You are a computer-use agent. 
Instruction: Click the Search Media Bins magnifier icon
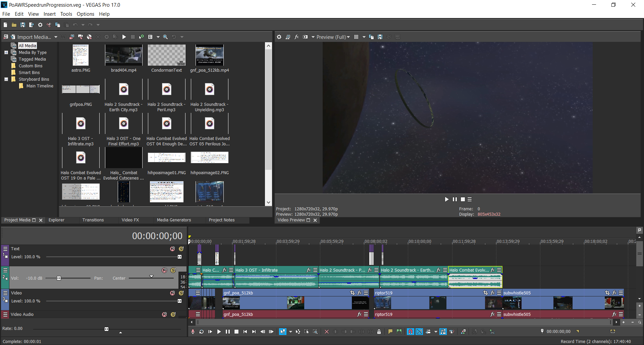165,37
